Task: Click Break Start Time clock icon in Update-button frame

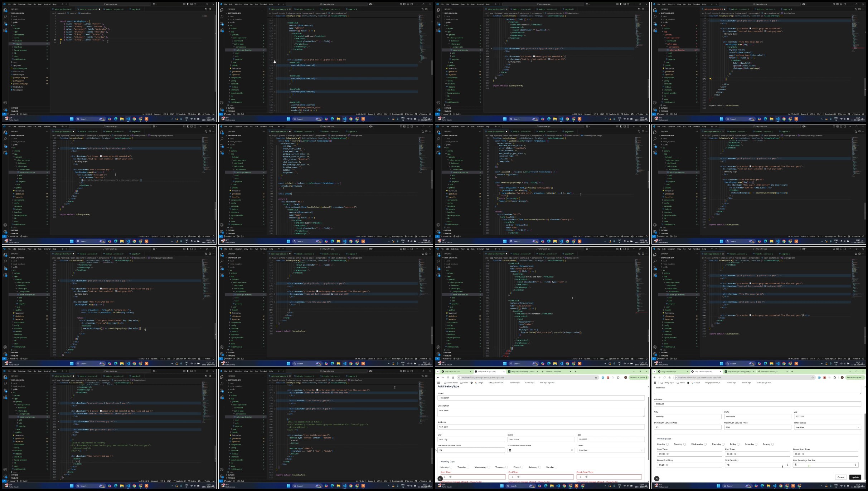Action: tap(803, 454)
